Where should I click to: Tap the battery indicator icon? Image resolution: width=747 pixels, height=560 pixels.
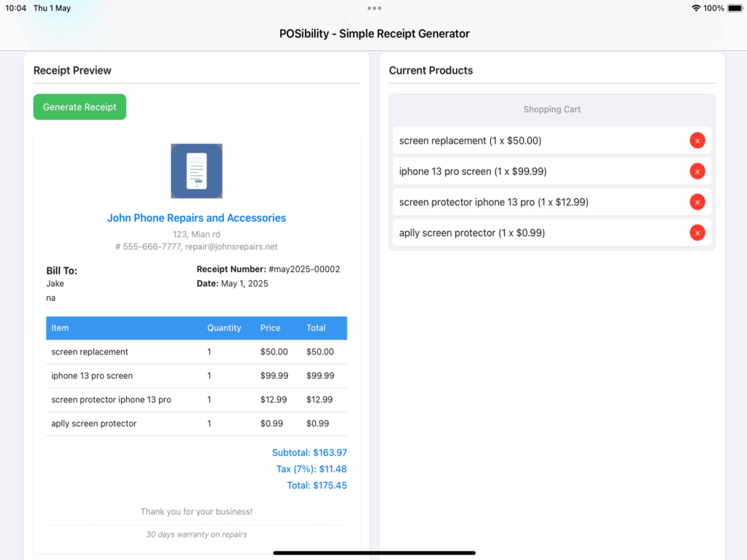(x=735, y=8)
